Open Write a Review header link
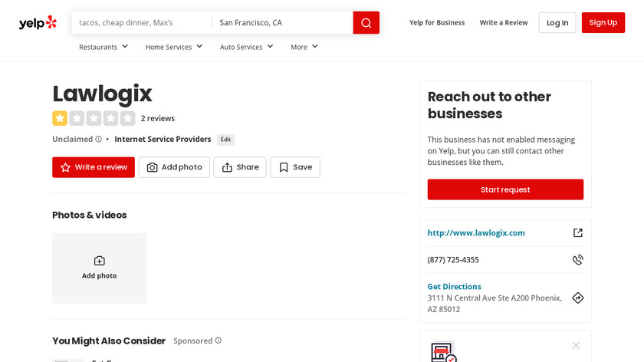The height and width of the screenshot is (362, 644). coord(504,22)
